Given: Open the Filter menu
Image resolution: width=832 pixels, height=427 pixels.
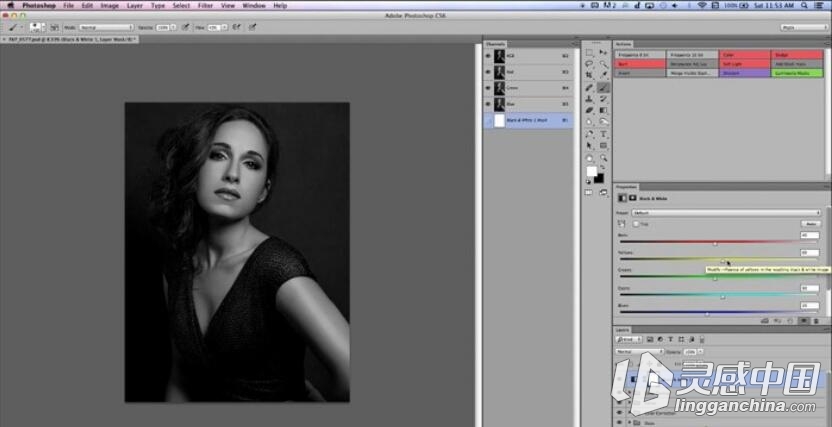Looking at the screenshot, I should click(x=205, y=5).
